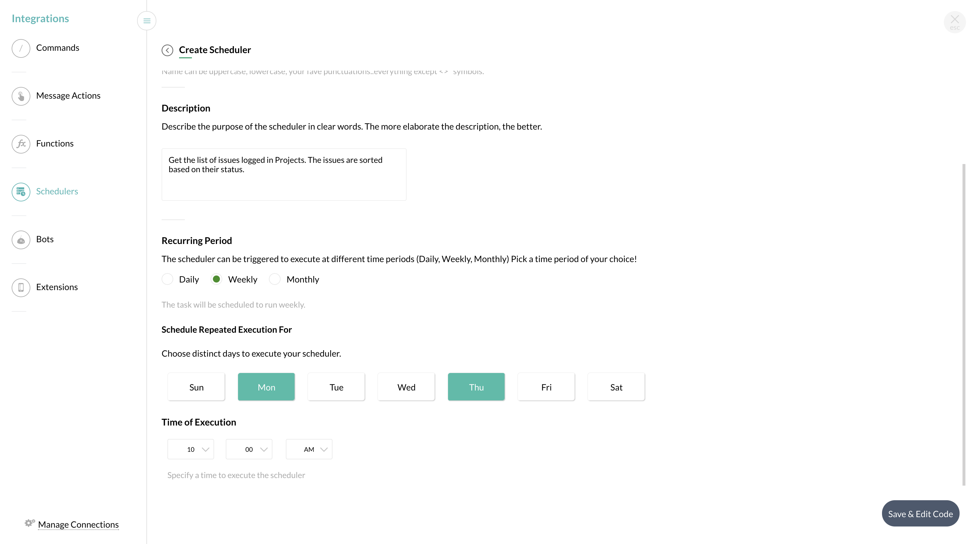Click the Integrations heading
The height and width of the screenshot is (544, 980).
(40, 18)
